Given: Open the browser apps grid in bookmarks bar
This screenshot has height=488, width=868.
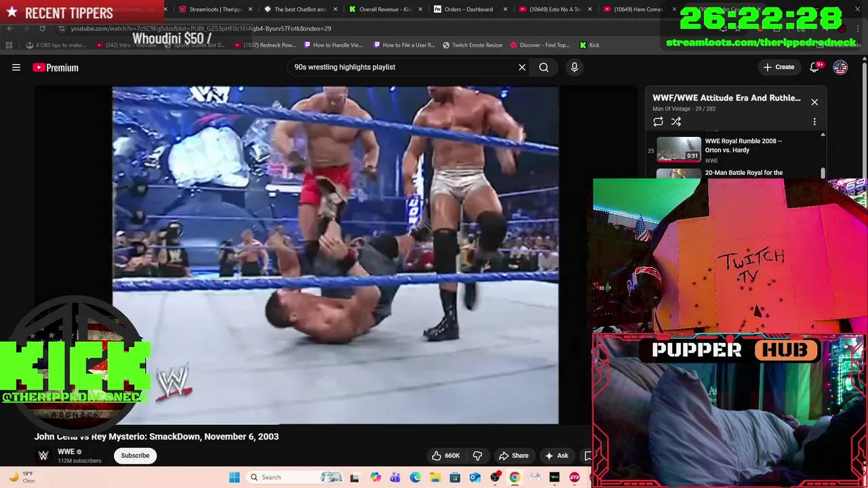Looking at the screenshot, I should [9, 45].
